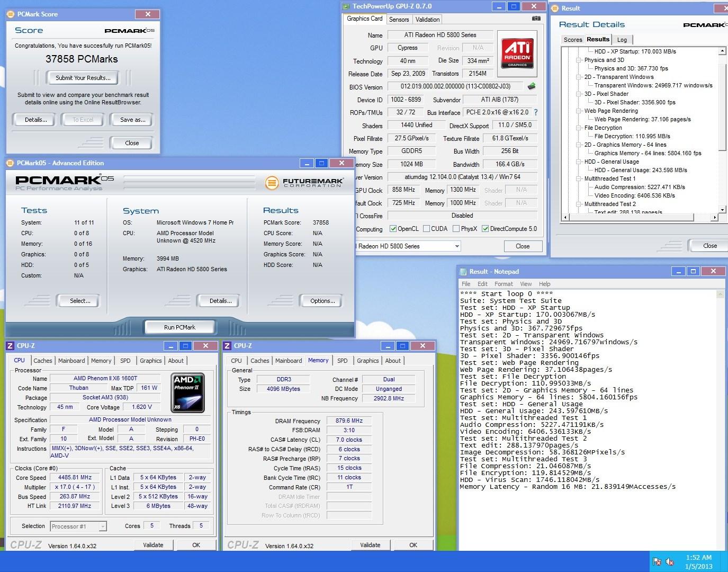The height and width of the screenshot is (572, 728).
Task: Click the DRAM Frequency value 879.6 MHz
Action: [x=349, y=421]
